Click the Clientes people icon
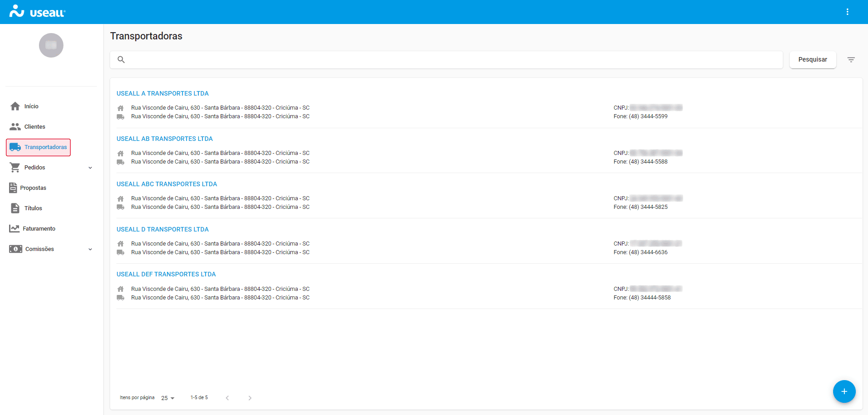The image size is (868, 415). [x=15, y=126]
